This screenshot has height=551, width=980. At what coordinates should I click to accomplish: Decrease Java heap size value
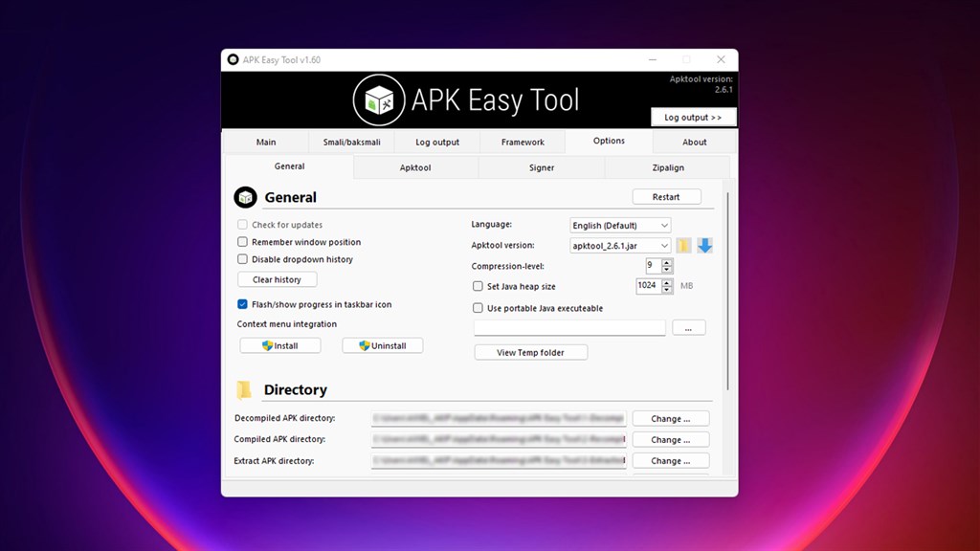pyautogui.click(x=667, y=290)
